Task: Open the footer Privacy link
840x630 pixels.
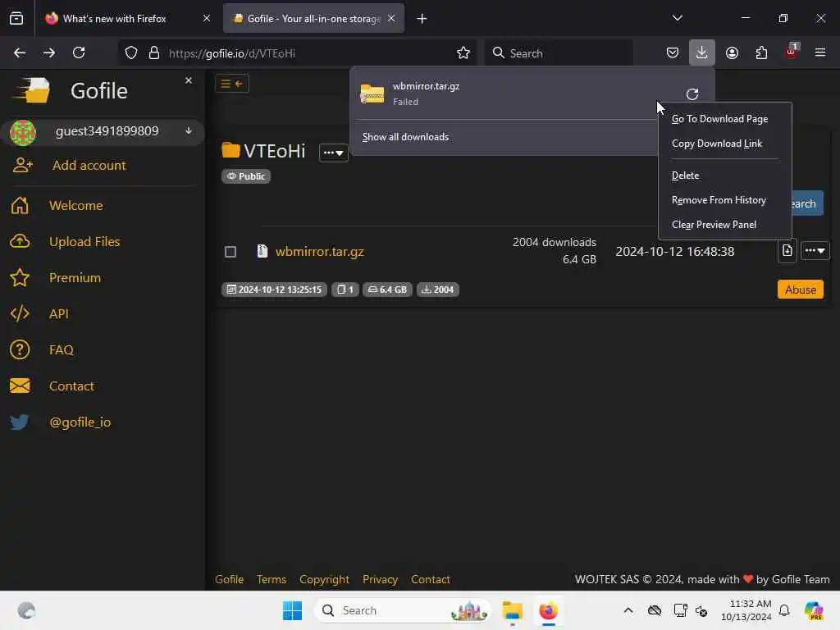Action: (380, 579)
